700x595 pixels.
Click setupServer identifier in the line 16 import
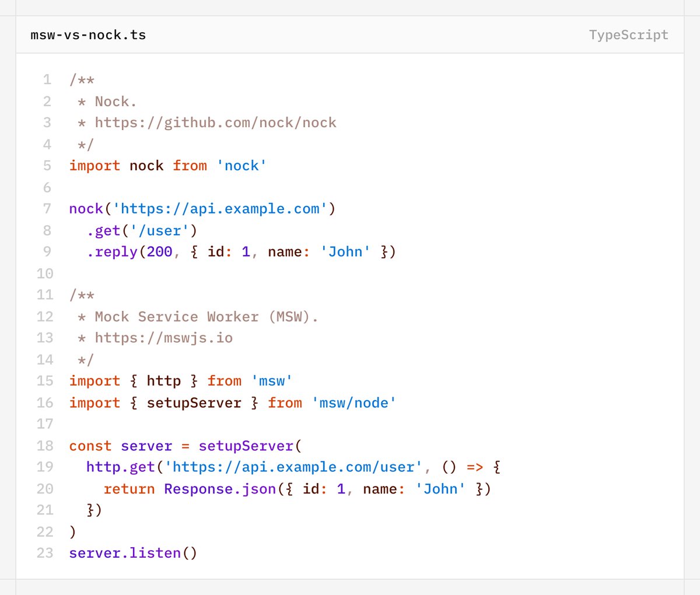click(x=194, y=403)
